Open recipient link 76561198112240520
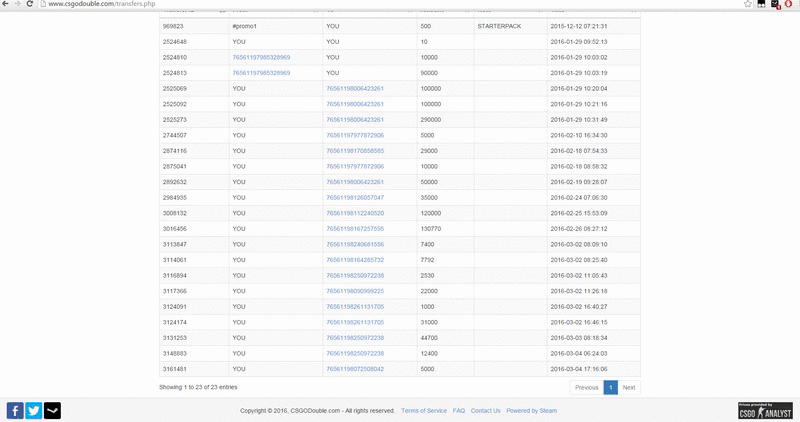 click(x=355, y=213)
